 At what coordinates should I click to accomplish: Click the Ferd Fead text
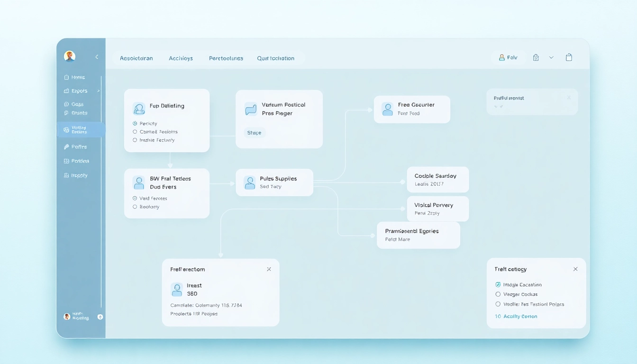point(409,113)
